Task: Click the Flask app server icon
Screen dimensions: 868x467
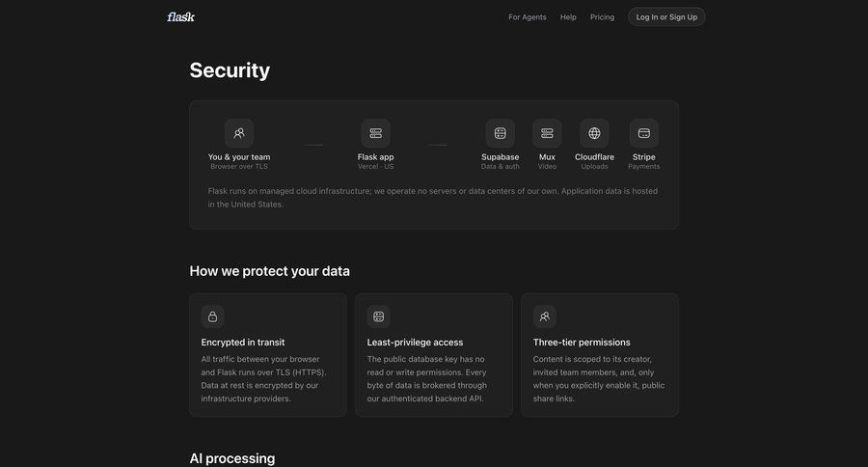Action: [376, 133]
